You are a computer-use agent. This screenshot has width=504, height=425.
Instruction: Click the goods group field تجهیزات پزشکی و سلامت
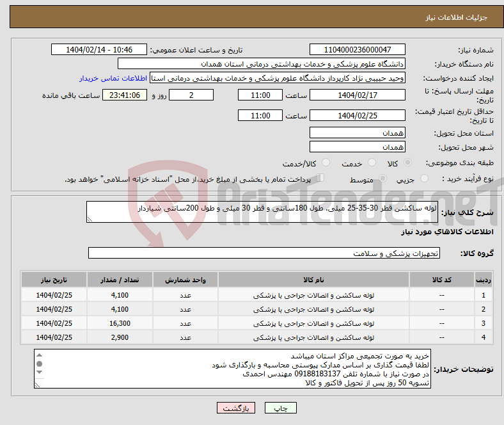(264, 253)
